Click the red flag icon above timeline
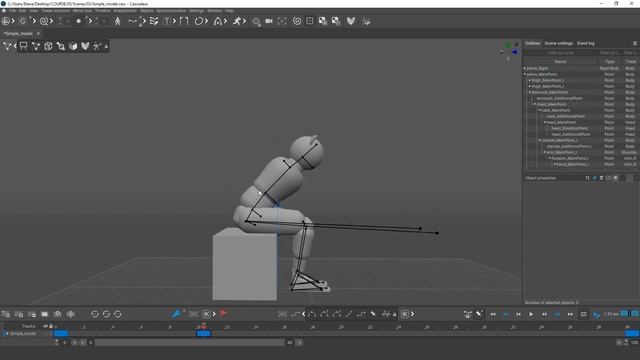Image resolution: width=640 pixels, height=360 pixels. click(223, 313)
